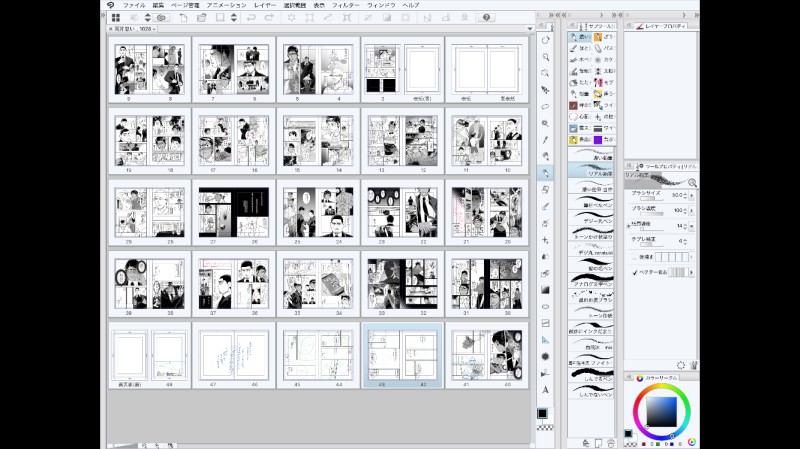Select the eyedropper tool
This screenshot has width=800, height=449.
[545, 140]
